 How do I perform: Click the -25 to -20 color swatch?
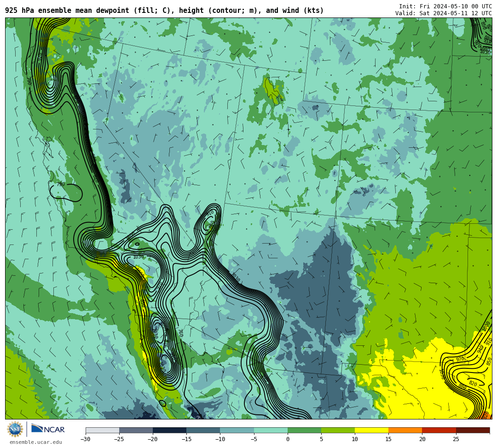(x=136, y=430)
